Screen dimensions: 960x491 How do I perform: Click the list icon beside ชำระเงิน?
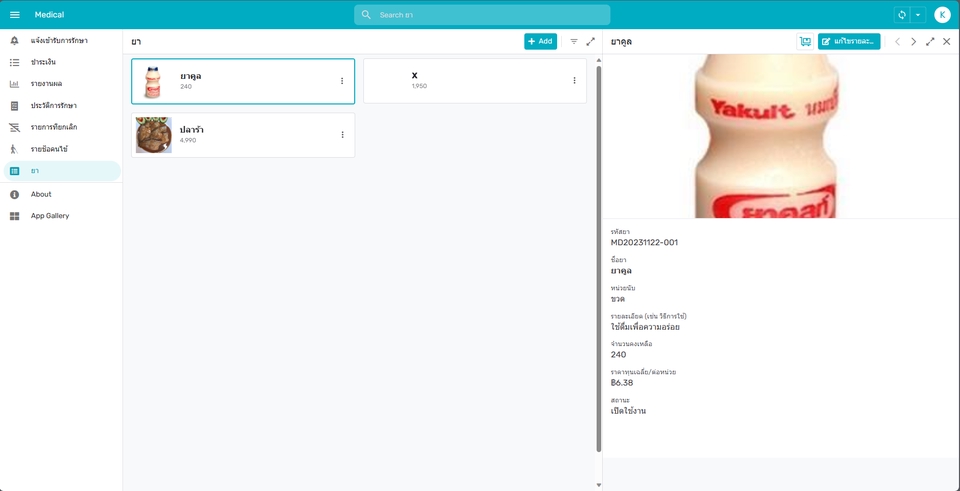coord(15,62)
